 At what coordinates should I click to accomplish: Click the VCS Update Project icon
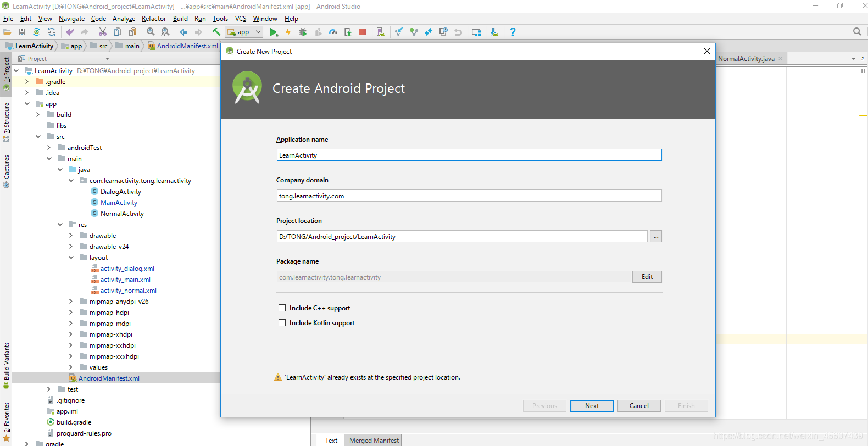pos(399,32)
